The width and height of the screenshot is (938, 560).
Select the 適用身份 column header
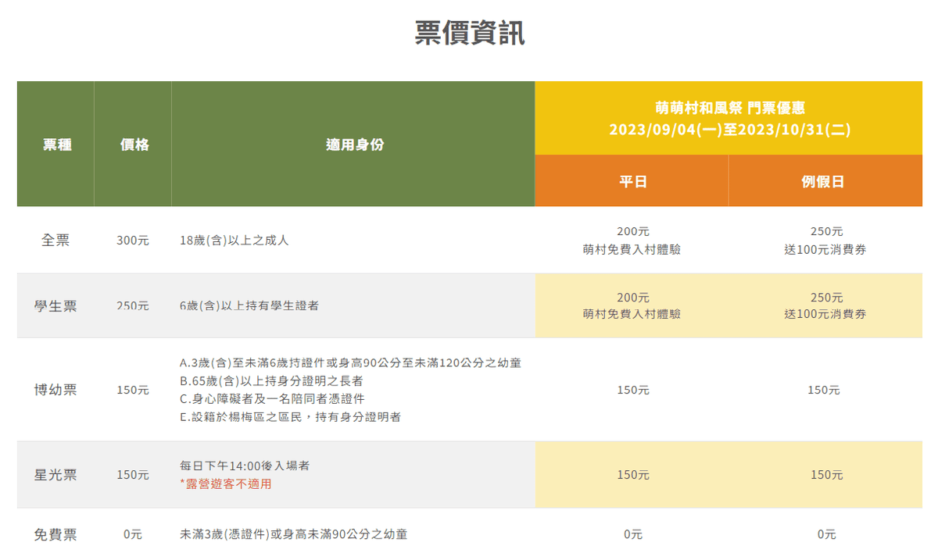point(354,144)
